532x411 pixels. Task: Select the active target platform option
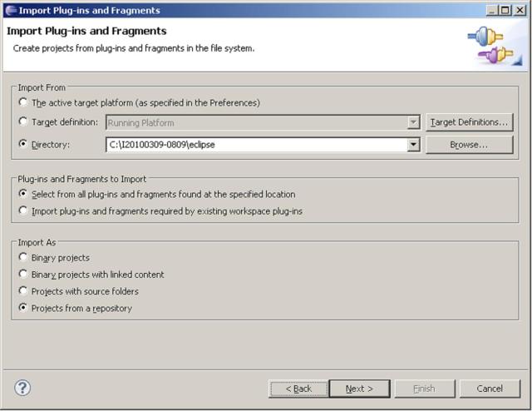tap(23, 102)
